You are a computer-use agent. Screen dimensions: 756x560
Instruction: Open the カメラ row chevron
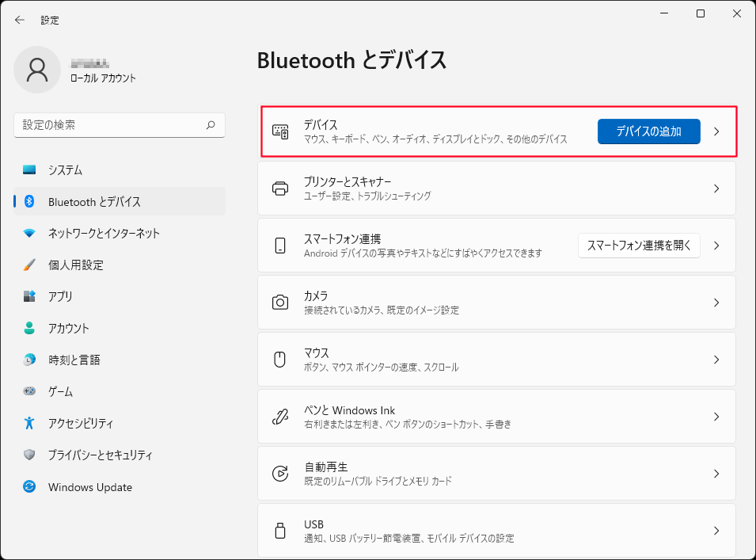coord(716,303)
